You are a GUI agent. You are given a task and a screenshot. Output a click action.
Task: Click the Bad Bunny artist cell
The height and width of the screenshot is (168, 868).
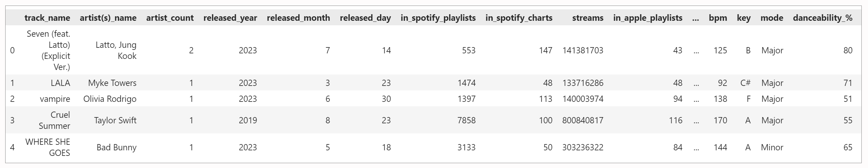tap(116, 147)
